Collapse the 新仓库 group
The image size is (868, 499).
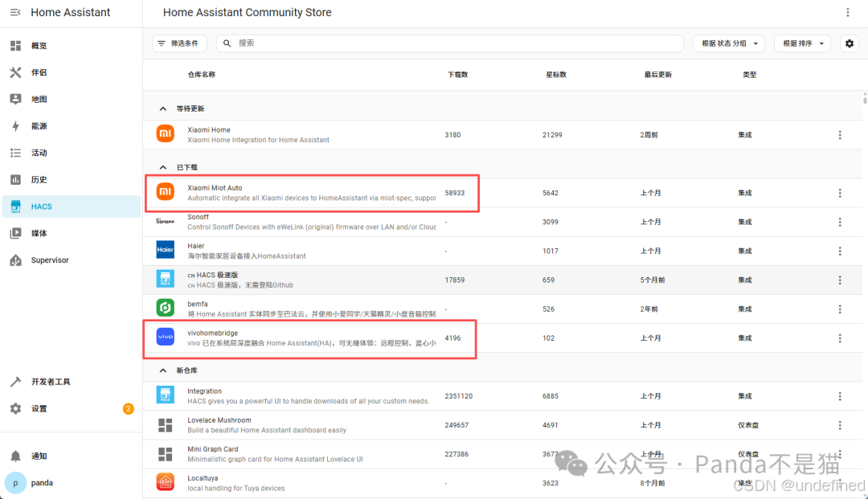point(162,370)
